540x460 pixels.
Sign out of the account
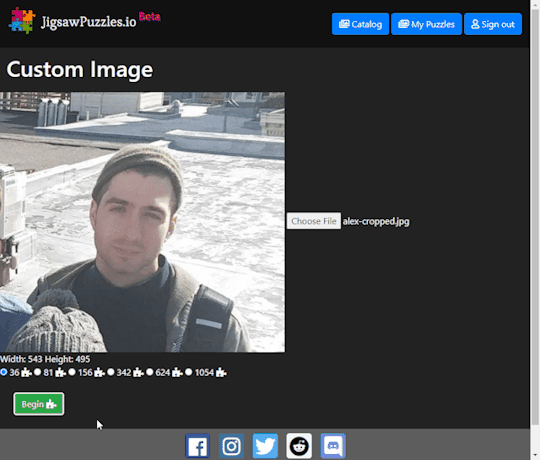click(x=493, y=24)
